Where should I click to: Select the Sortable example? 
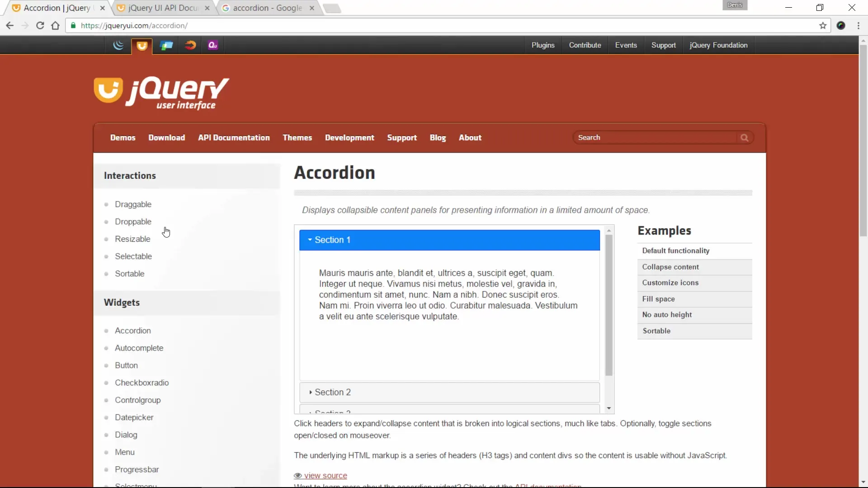(694, 331)
